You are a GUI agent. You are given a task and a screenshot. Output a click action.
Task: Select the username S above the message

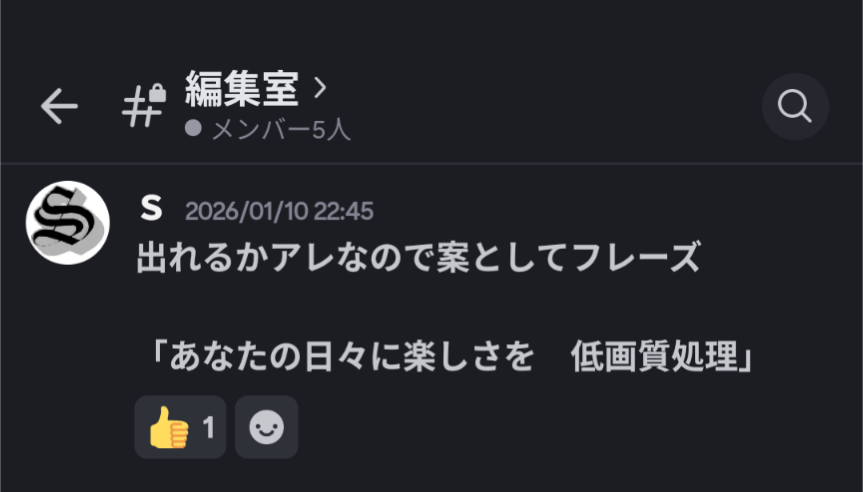click(x=151, y=209)
